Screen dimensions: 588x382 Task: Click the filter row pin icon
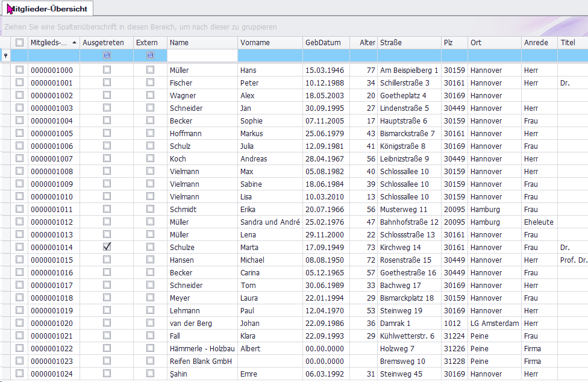(6, 55)
